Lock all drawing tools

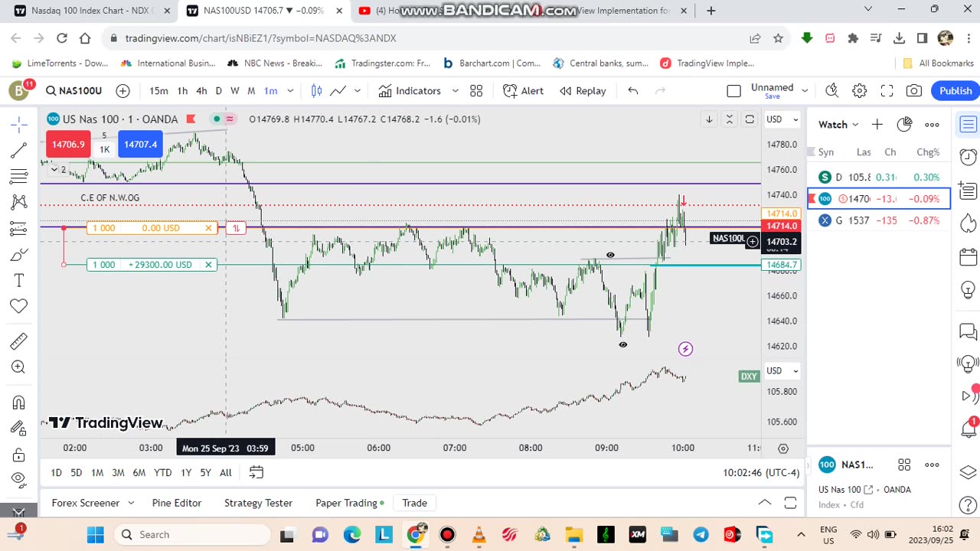pyautogui.click(x=19, y=455)
